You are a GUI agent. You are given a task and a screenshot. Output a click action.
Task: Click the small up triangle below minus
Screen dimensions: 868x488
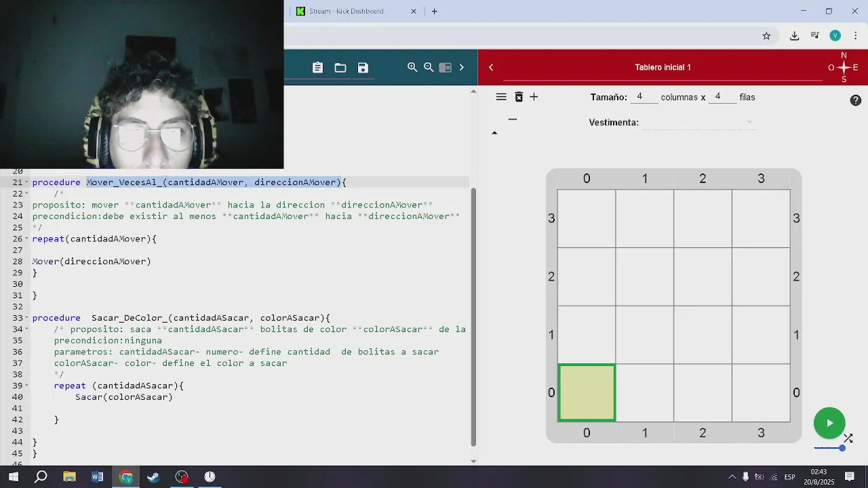494,133
